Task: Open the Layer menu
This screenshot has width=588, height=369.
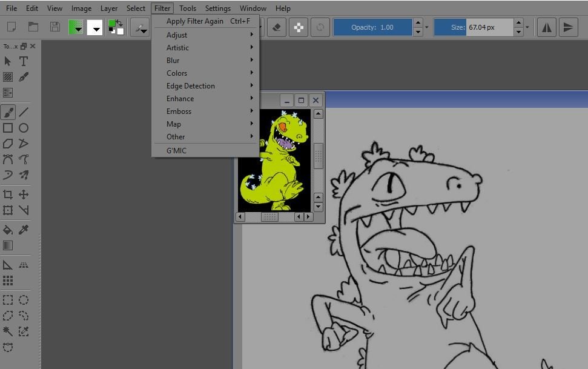Action: tap(109, 8)
